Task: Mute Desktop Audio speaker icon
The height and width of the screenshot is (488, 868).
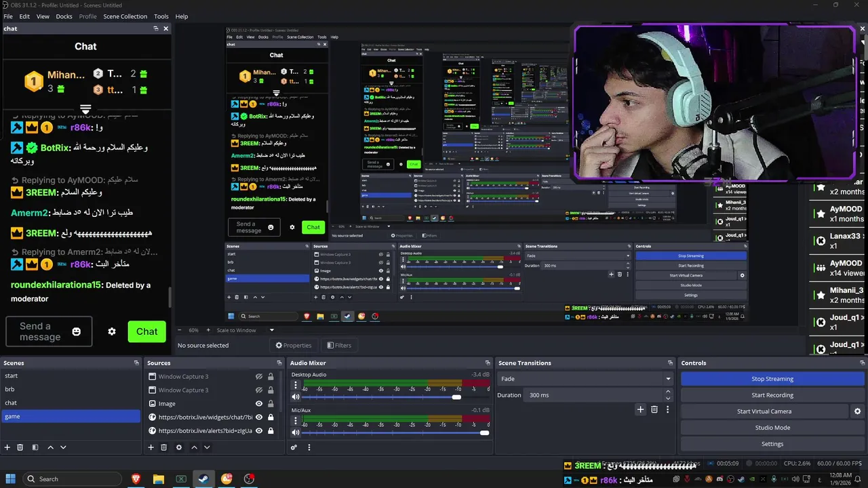Action: click(296, 397)
